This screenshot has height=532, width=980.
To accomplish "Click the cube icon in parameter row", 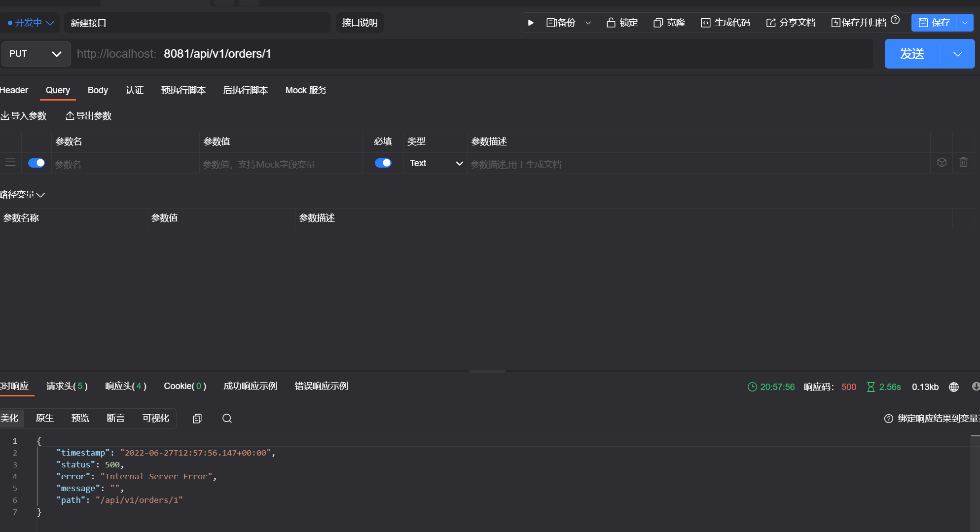I will [x=942, y=162].
